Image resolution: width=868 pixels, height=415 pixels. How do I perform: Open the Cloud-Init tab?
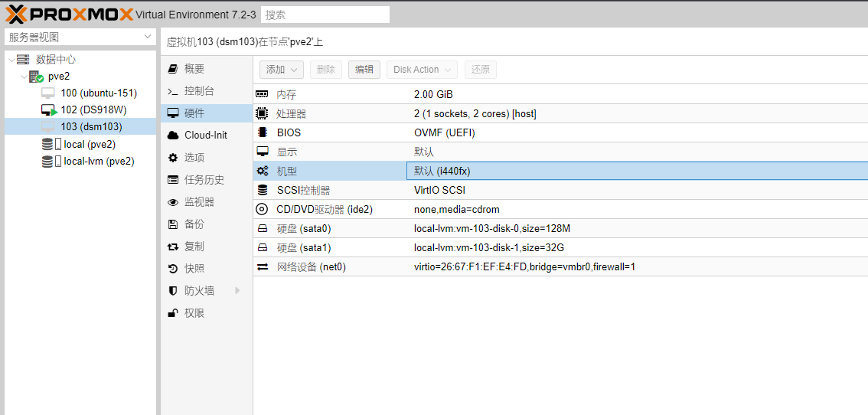[207, 136]
